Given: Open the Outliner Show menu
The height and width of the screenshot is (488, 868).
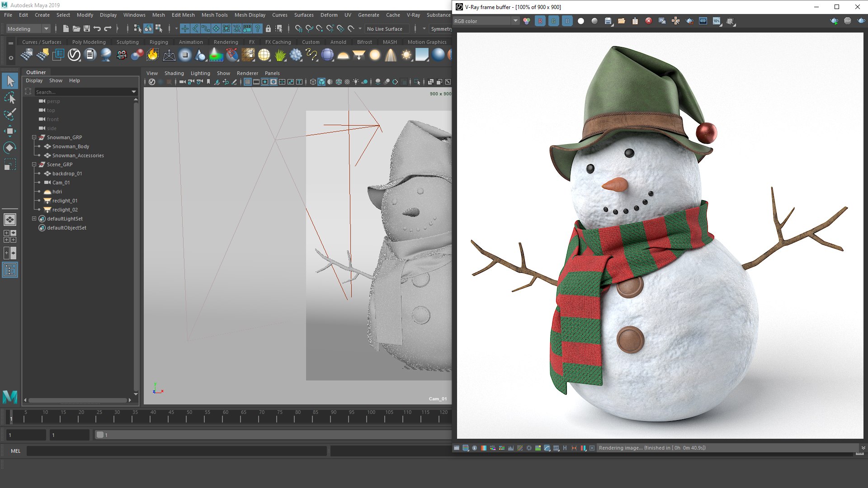Looking at the screenshot, I should pos(56,80).
